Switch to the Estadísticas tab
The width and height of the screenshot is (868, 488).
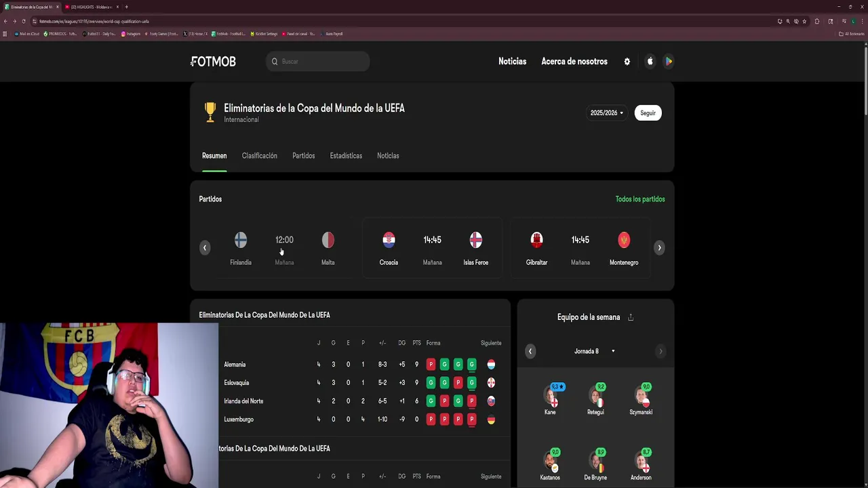point(346,156)
